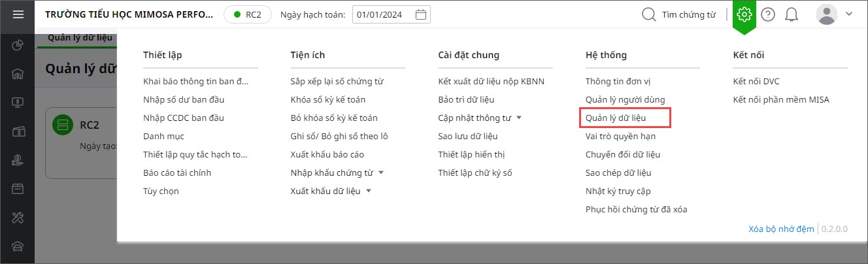The width and height of the screenshot is (868, 264).
Task: Select Xuất khẩu báo cáo
Action: tap(327, 155)
